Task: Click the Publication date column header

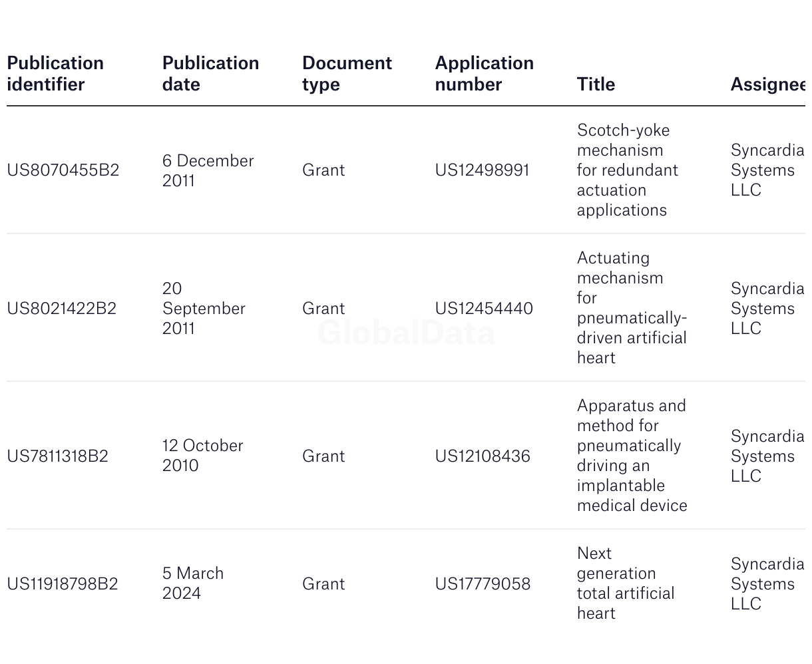Action: click(x=210, y=73)
